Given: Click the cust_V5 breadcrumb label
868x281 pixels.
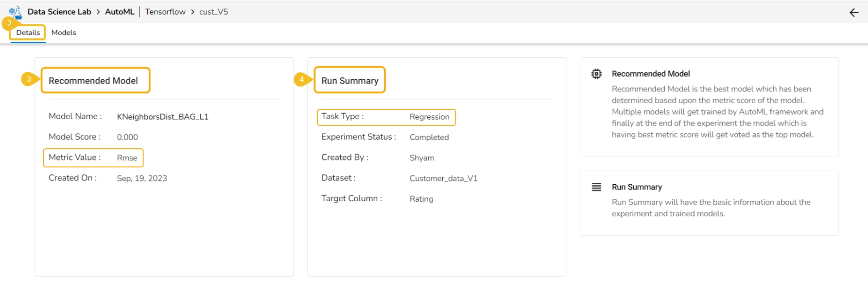Looking at the screenshot, I should click(x=213, y=12).
